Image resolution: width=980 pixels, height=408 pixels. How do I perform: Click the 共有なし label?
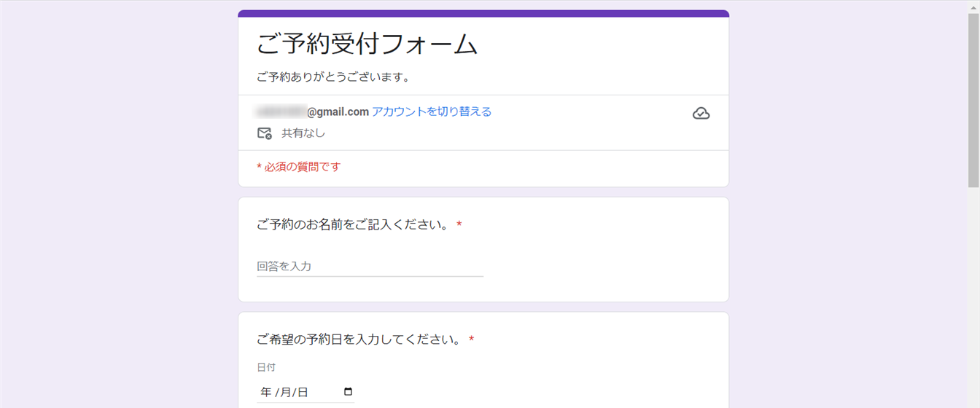(x=303, y=133)
